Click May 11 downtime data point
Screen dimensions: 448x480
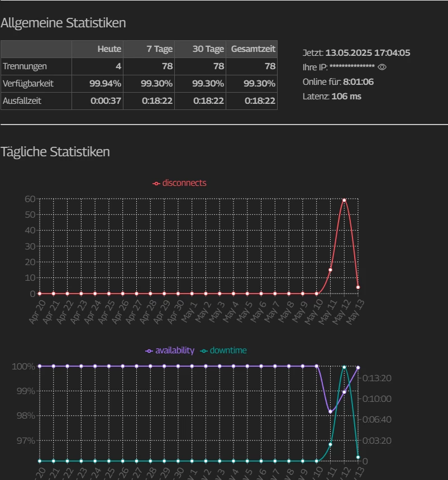coord(330,444)
